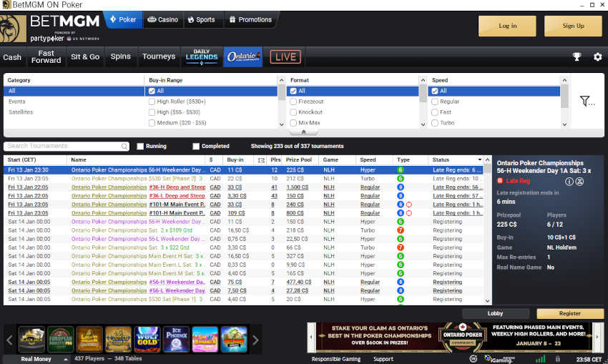
Task: Show next casino games arrow
Action: pyautogui.click(x=255, y=340)
